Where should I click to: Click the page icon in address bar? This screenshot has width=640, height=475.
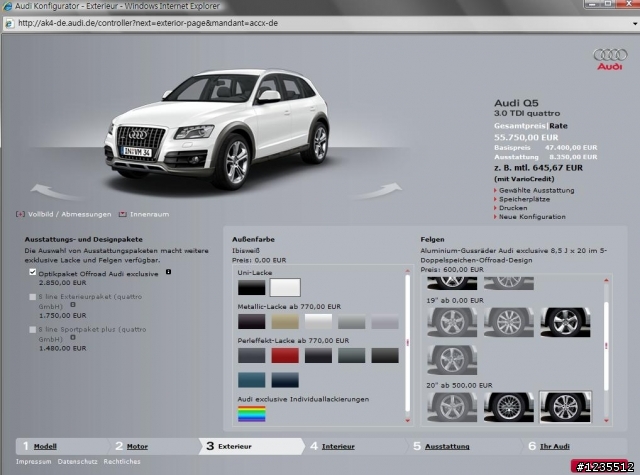point(9,24)
